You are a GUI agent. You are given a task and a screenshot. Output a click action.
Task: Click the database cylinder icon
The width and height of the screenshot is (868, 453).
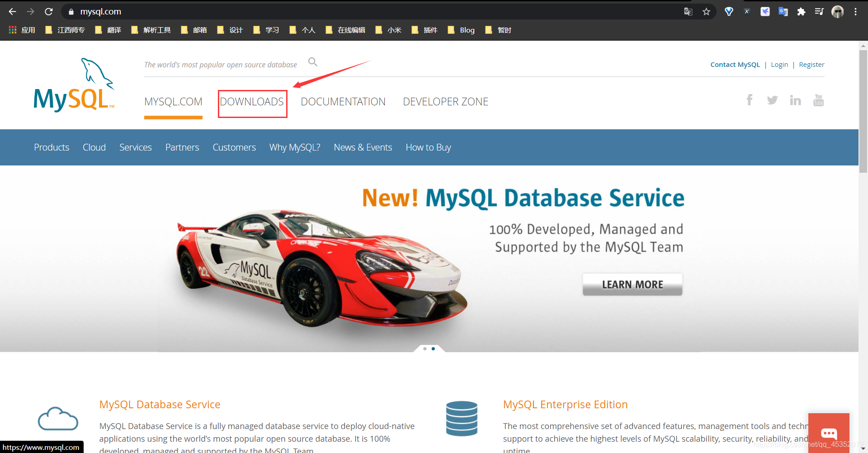462,419
